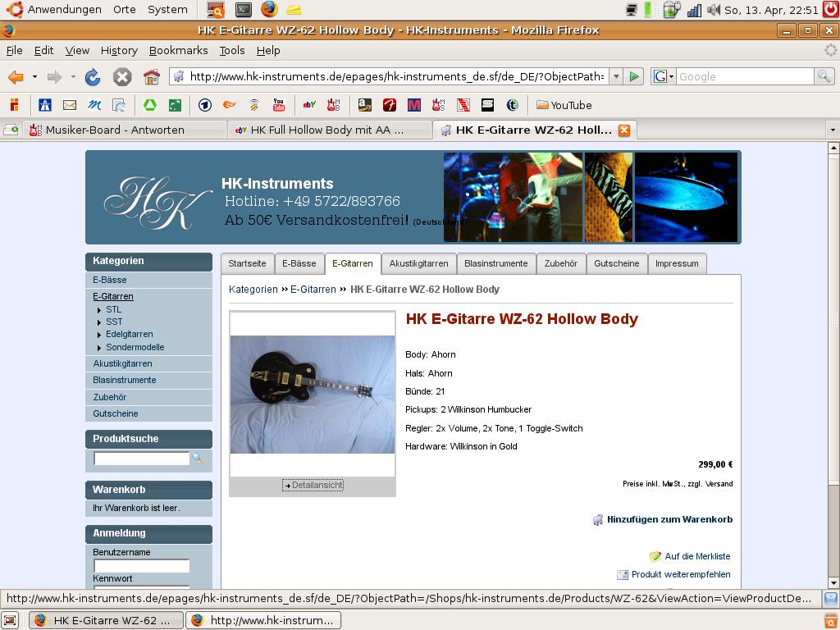Launch Firefox from the top panel icon
Screen dimensions: 840x630
coord(269,9)
